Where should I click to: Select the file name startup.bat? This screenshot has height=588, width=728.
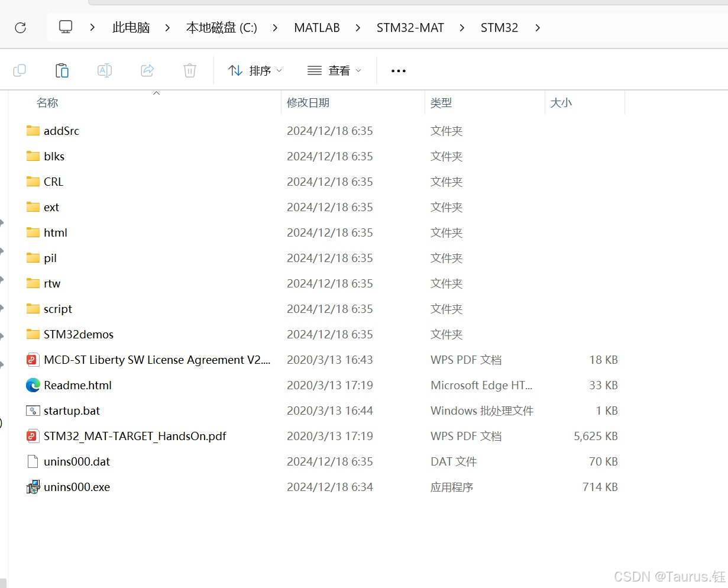coord(72,411)
